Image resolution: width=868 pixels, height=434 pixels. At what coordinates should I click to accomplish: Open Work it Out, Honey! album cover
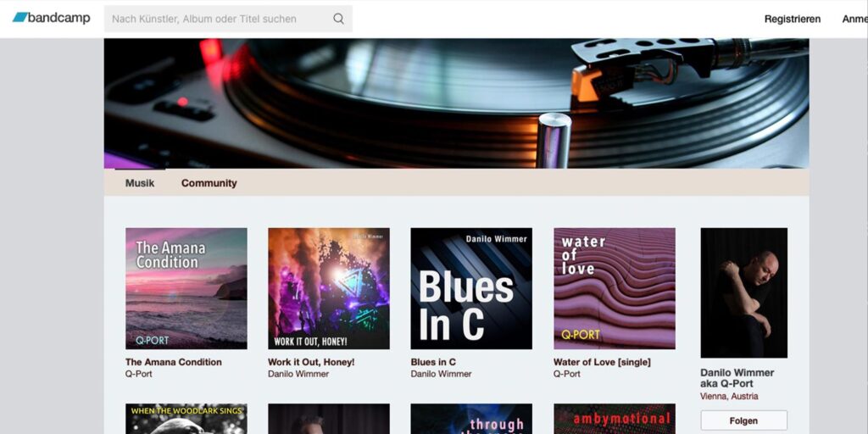(x=329, y=288)
